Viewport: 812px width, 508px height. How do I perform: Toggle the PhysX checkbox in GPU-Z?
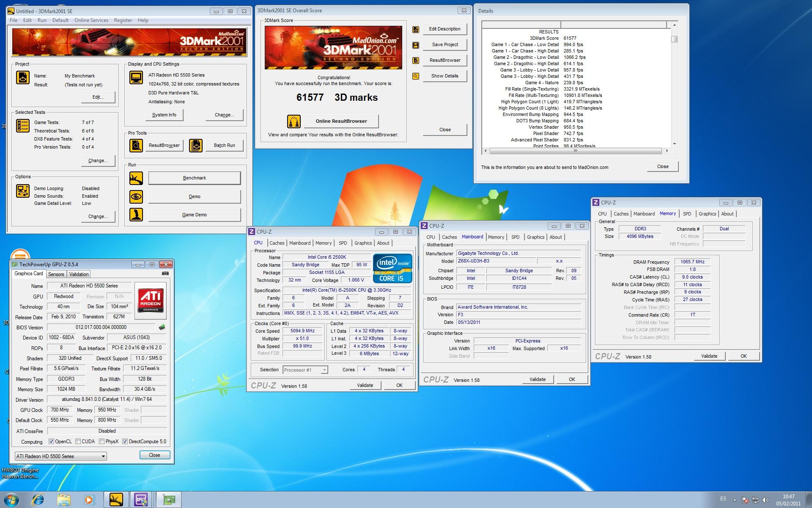(101, 442)
